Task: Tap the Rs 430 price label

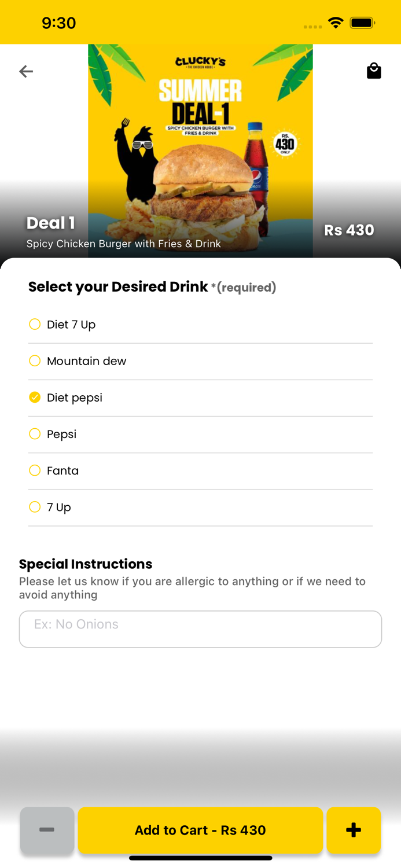Action: click(x=349, y=230)
